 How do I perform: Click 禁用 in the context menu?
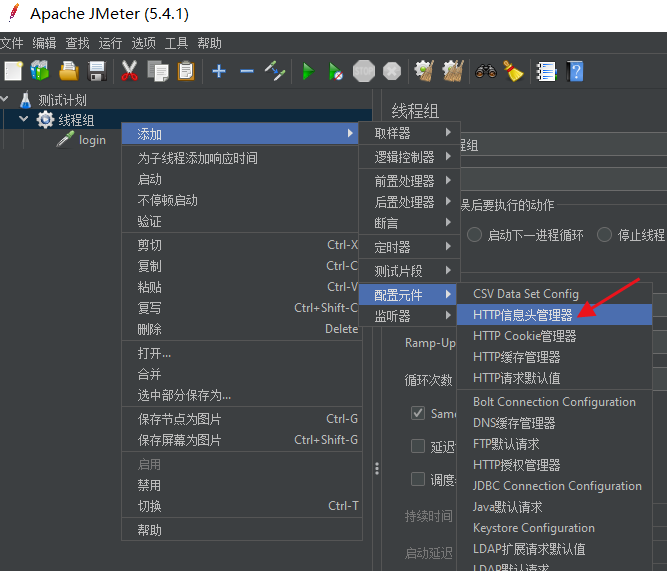click(x=240, y=485)
